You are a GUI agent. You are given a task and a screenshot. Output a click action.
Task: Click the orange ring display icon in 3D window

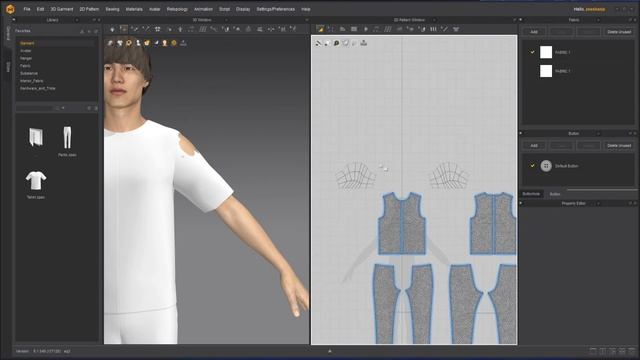[129, 43]
